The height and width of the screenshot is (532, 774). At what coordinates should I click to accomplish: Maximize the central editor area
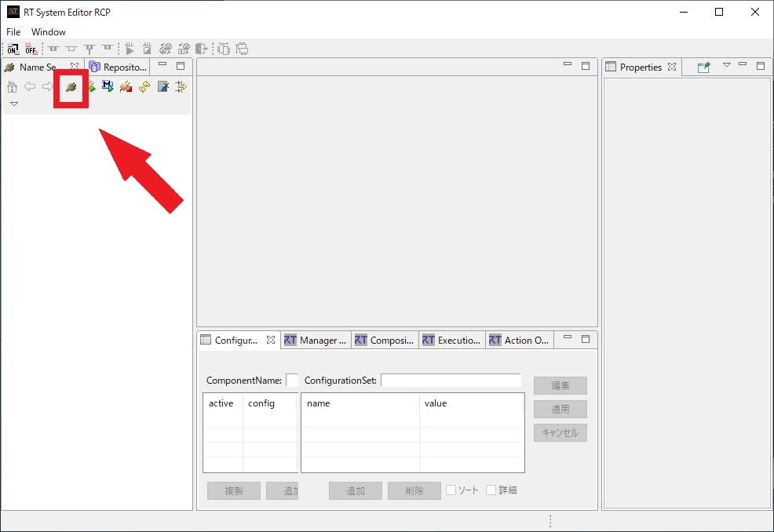point(586,66)
